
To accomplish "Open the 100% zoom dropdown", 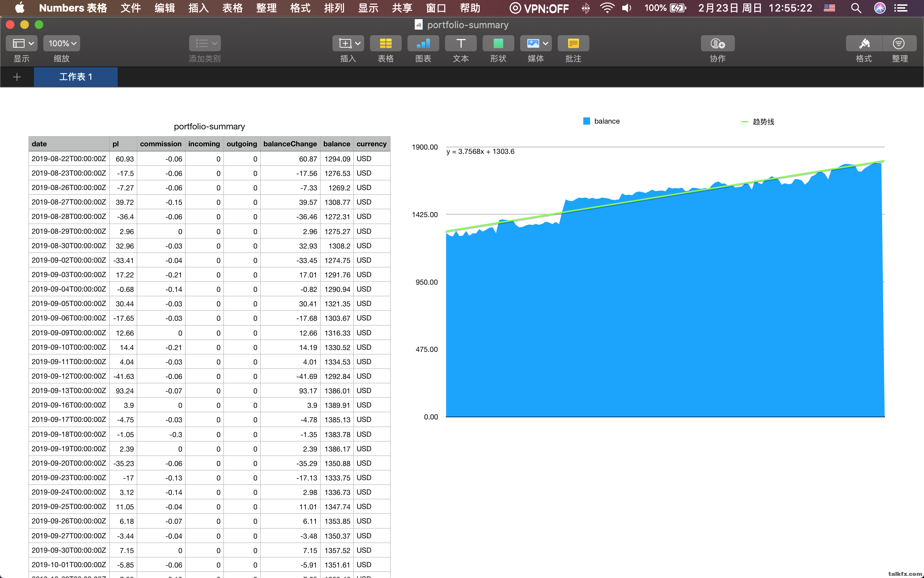I will (62, 44).
